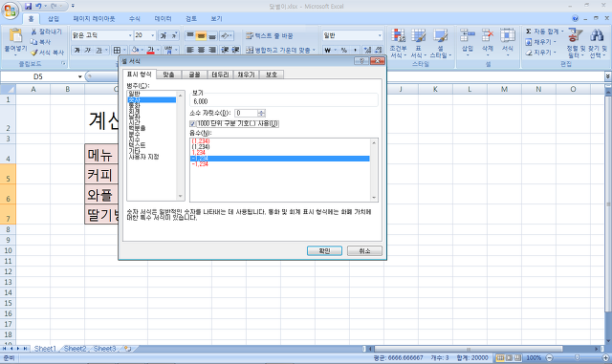Open the number format 일반 dropdown
The width and height of the screenshot is (612, 364).
(x=380, y=35)
